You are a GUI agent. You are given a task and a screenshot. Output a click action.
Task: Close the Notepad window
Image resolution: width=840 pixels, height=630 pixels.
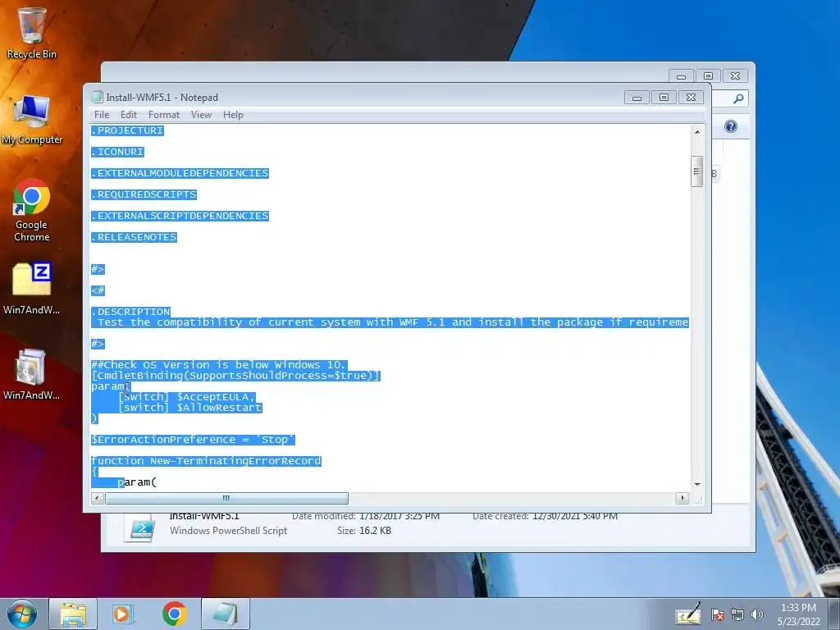pos(691,98)
